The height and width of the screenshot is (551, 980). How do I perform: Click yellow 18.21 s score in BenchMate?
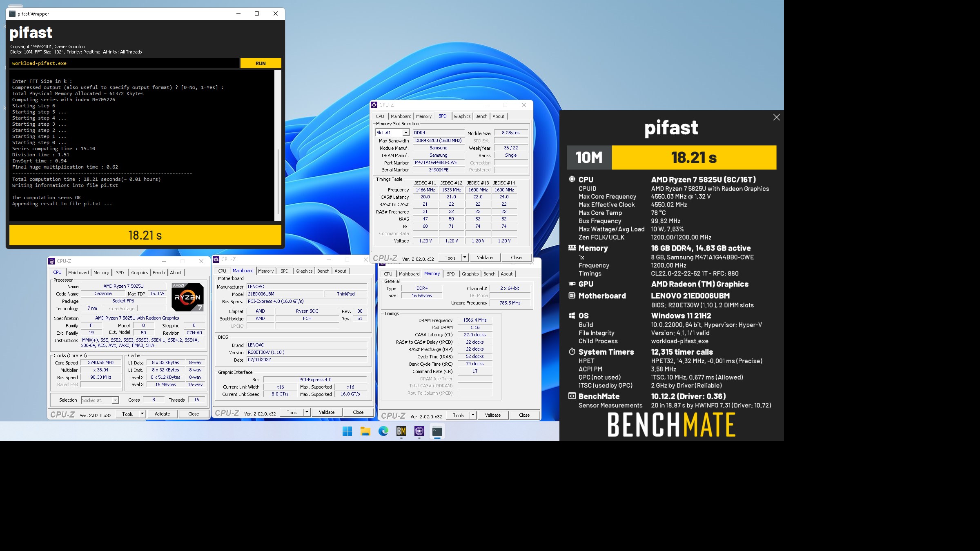point(694,158)
